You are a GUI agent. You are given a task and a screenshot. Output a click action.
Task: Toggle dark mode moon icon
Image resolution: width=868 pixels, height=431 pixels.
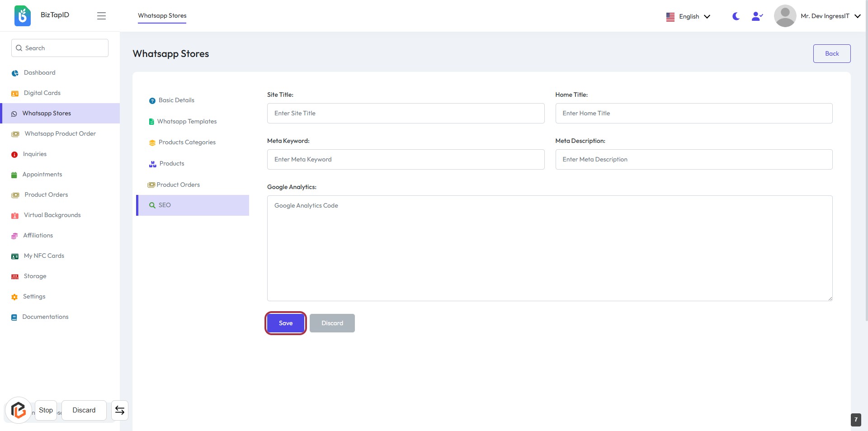click(x=736, y=16)
